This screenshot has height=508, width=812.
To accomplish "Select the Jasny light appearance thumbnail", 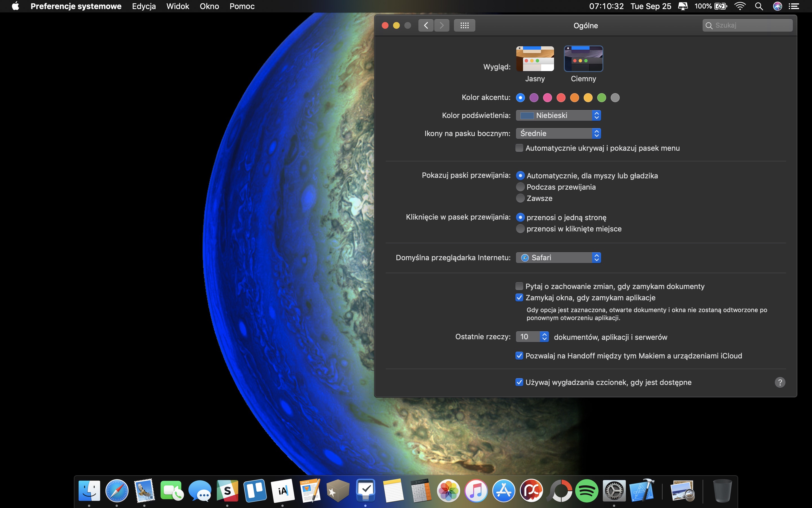I will 535,59.
